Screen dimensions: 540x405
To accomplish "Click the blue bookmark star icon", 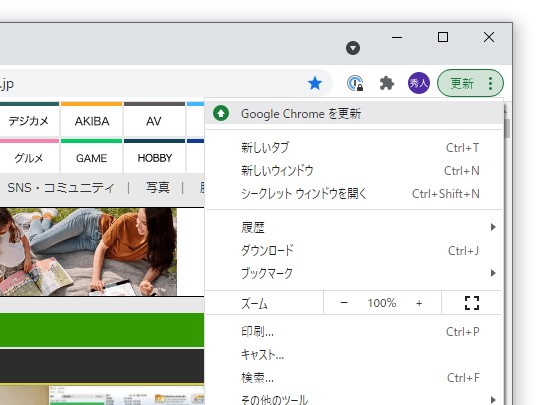I will [315, 83].
